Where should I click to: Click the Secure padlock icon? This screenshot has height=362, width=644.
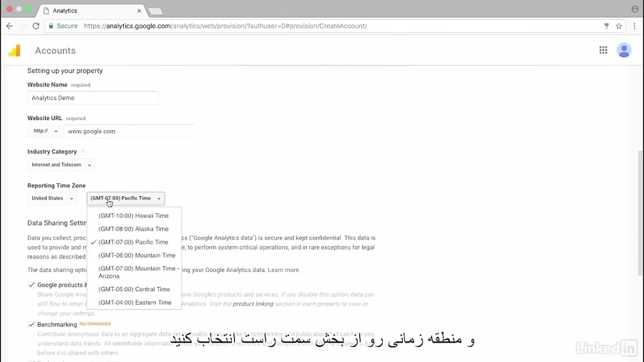click(51, 26)
